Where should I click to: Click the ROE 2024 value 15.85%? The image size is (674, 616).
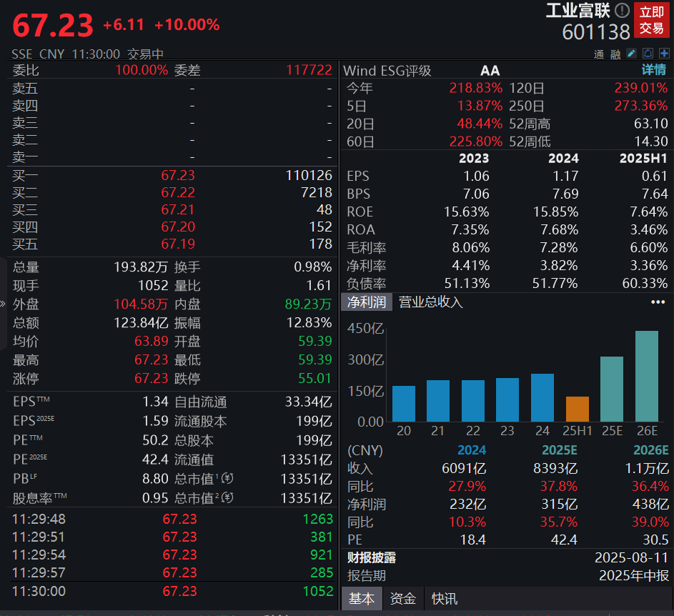(555, 212)
